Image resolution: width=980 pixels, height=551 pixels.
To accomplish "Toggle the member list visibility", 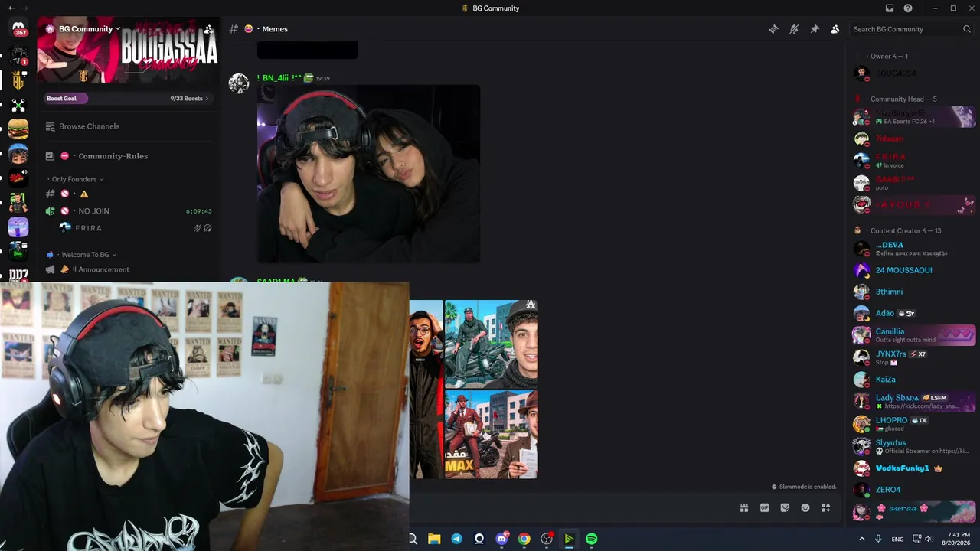I will coord(835,29).
